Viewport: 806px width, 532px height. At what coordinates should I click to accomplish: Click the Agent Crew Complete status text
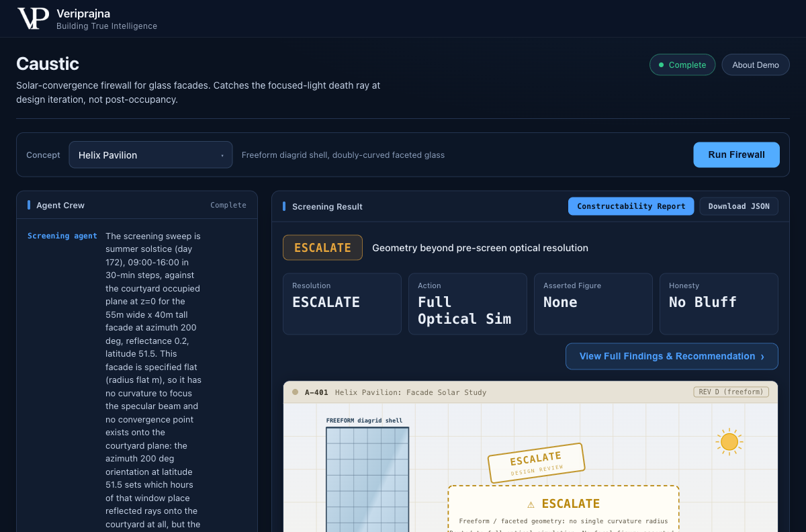click(x=228, y=205)
